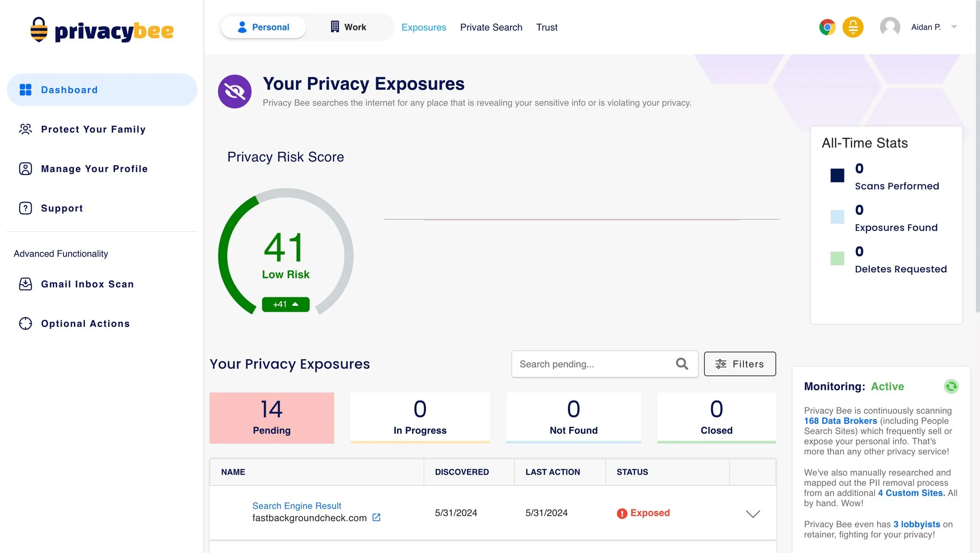
Task: Click the green monitoring refresh icon
Action: coord(951,386)
